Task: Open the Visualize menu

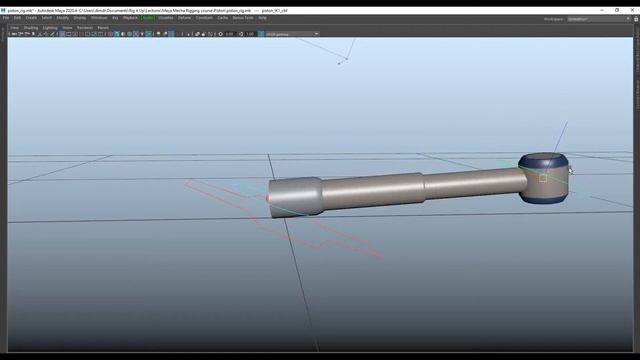Action: click(x=166, y=18)
